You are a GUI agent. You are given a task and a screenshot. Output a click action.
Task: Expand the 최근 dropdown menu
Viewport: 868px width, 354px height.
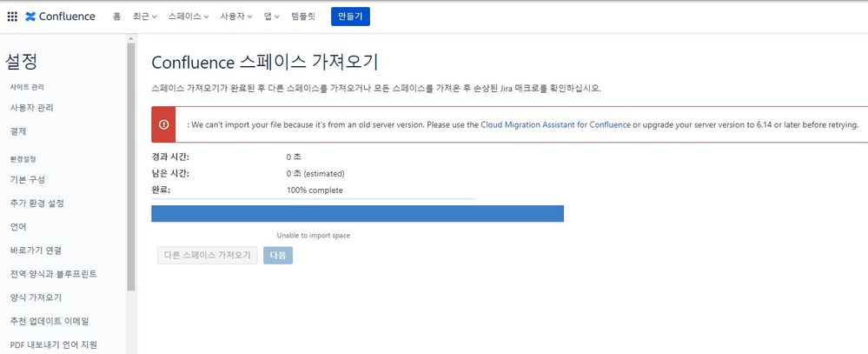coord(144,17)
